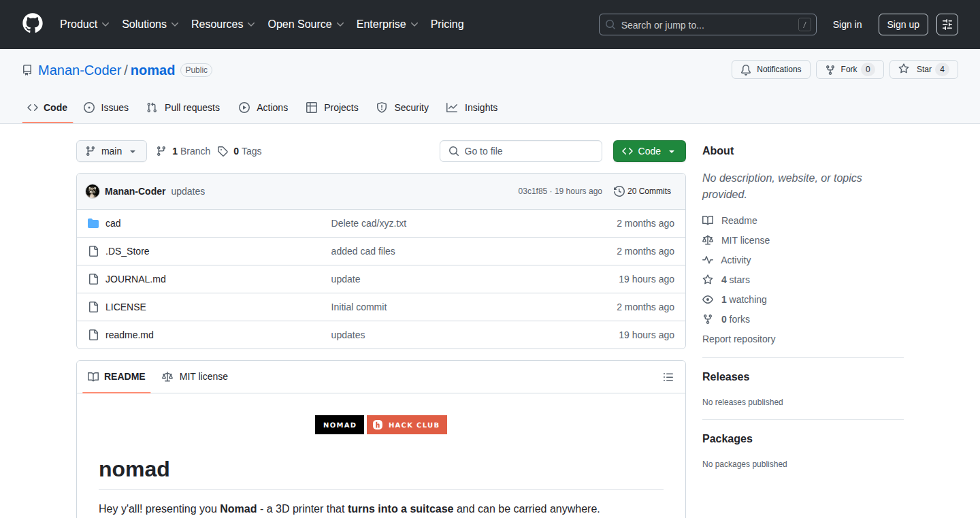Image resolution: width=980 pixels, height=518 pixels.
Task: Open GitHub homepage via Octocat logo
Action: 33,24
